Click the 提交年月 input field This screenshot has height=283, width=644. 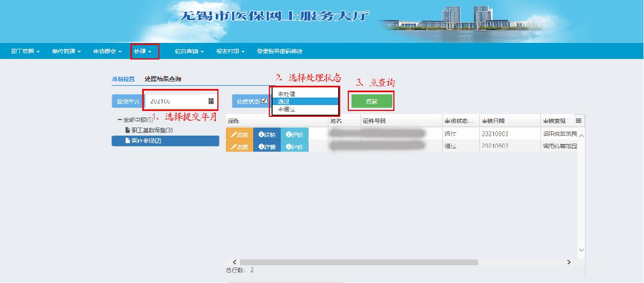[x=174, y=101]
